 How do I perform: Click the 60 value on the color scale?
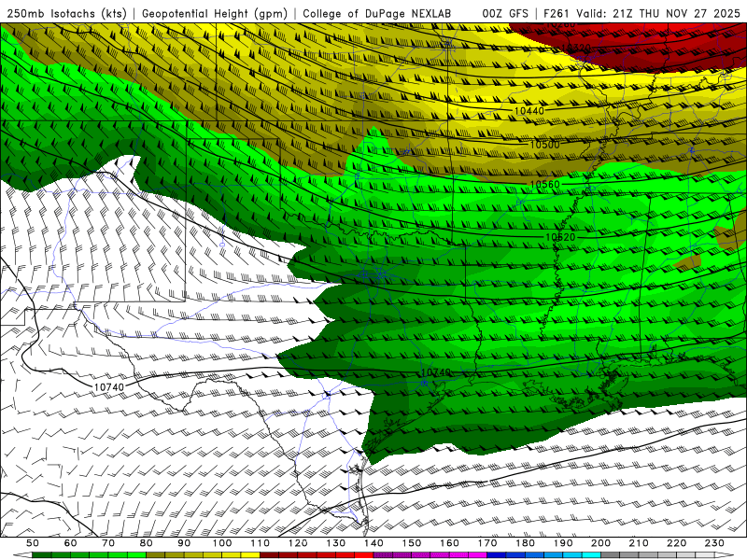point(70,543)
